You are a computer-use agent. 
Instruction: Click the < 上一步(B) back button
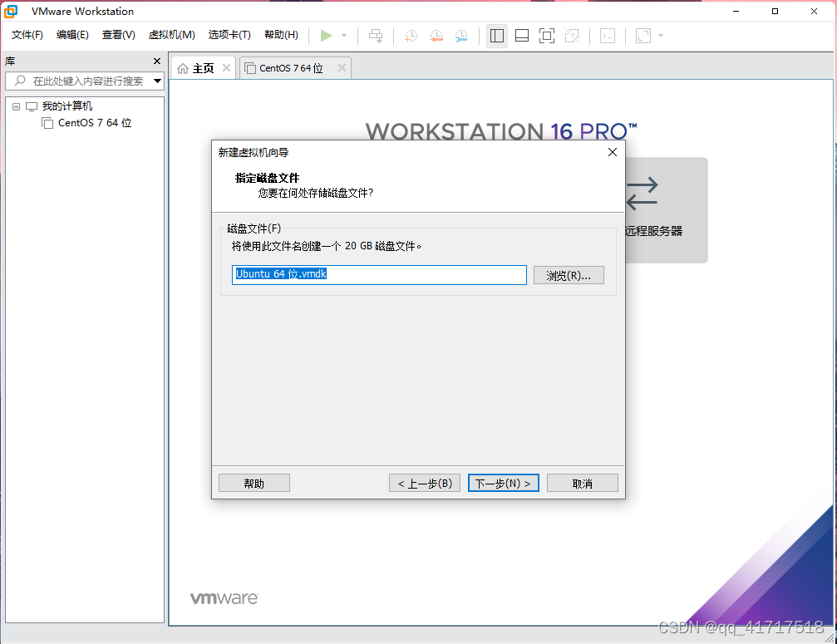pos(425,484)
